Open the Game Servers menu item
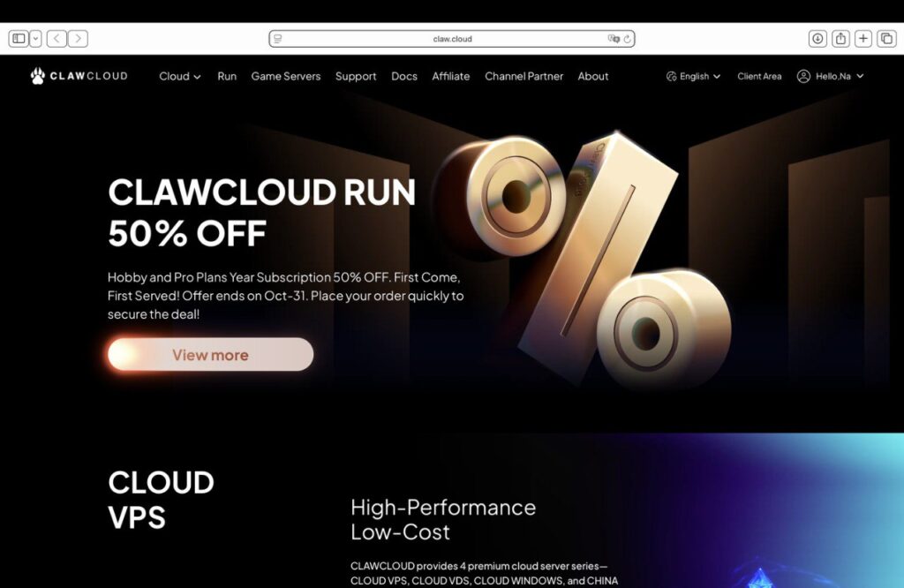Screen dimensions: 904x588 (285, 76)
